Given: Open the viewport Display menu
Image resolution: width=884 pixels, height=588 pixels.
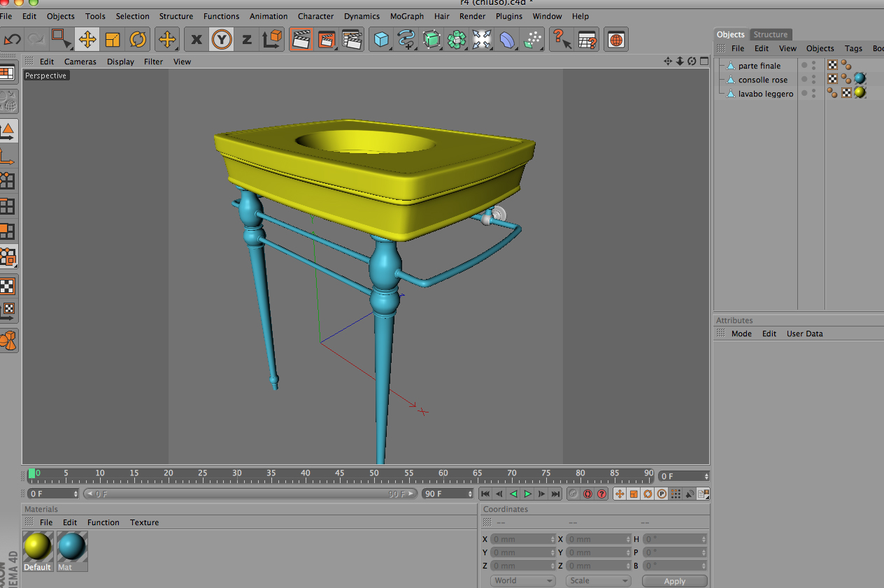Looking at the screenshot, I should (x=120, y=62).
